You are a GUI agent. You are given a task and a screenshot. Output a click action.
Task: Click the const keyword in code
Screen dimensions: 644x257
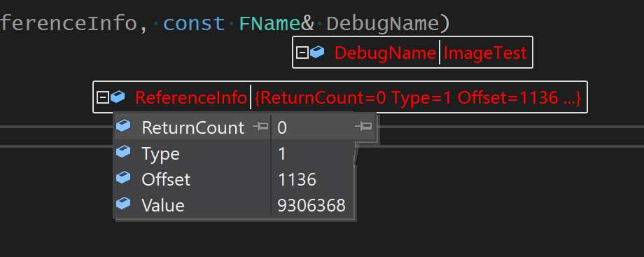point(195,24)
